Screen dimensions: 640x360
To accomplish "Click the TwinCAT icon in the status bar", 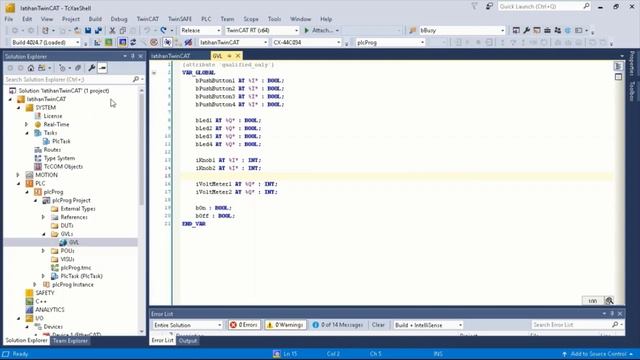I will point(277,354).
